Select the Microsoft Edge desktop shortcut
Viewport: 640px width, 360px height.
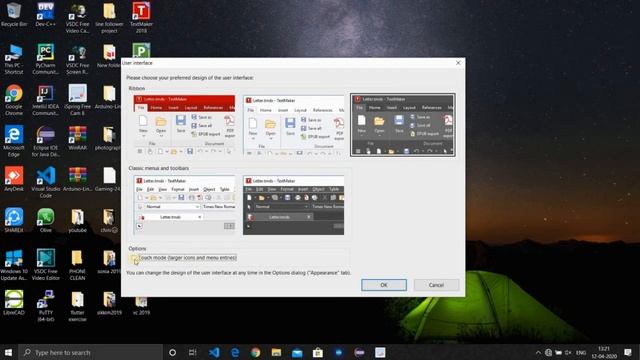click(14, 141)
